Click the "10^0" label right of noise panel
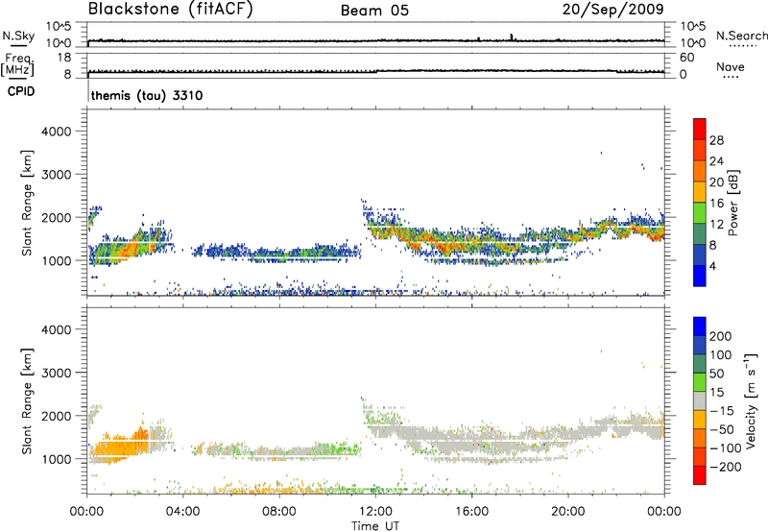The height and width of the screenshot is (532, 768). click(x=692, y=43)
